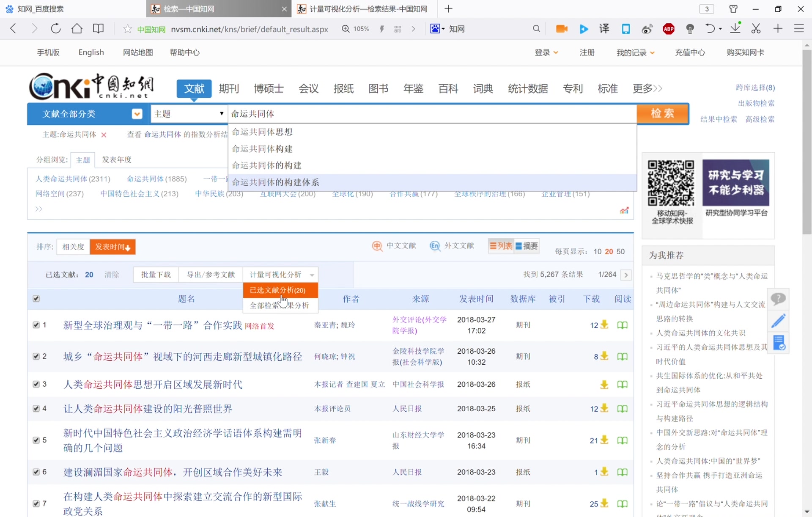Click the 检索 (Search) button

click(x=663, y=113)
